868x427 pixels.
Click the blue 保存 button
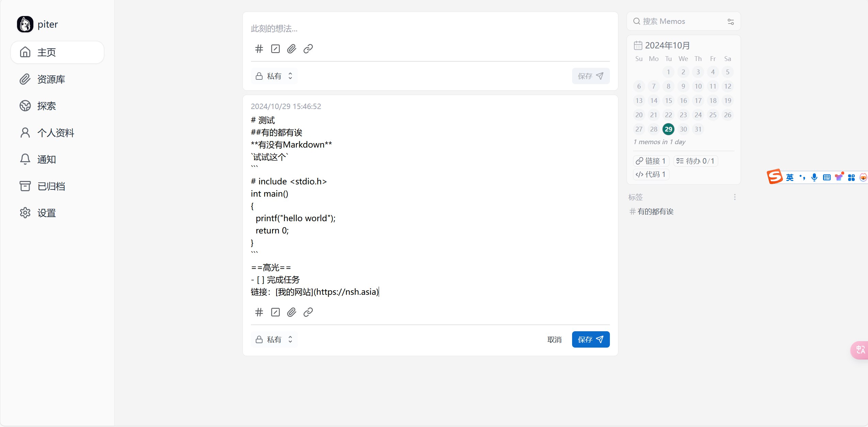(590, 339)
